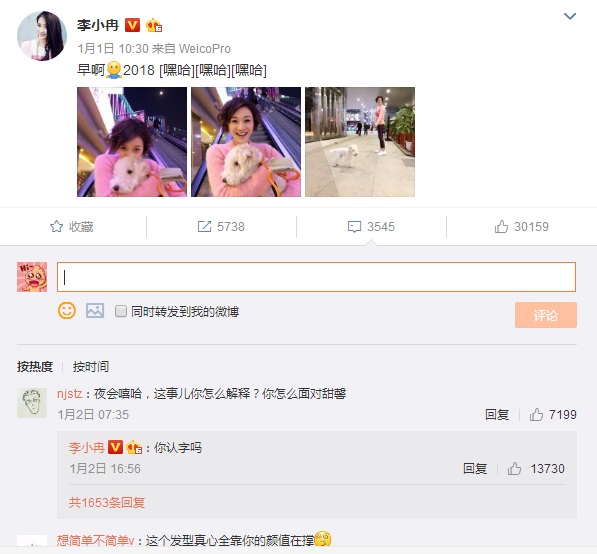Viewport: 597px width, 554px height.
Task: Open the first selfie photo thumbnail
Action: (x=132, y=142)
